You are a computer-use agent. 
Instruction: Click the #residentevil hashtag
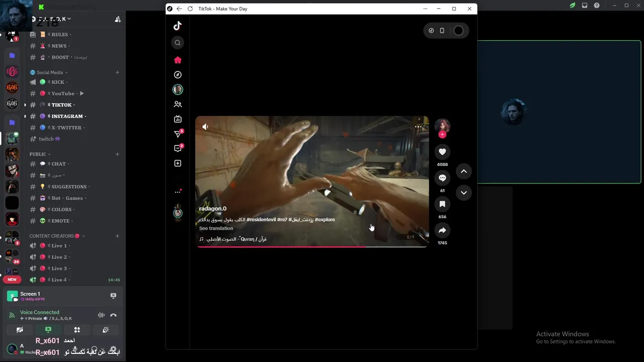261,220
